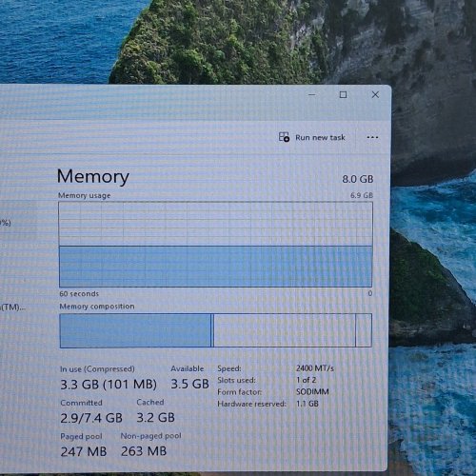Click the Committed label
This screenshot has height=476, width=476.
pyautogui.click(x=81, y=403)
